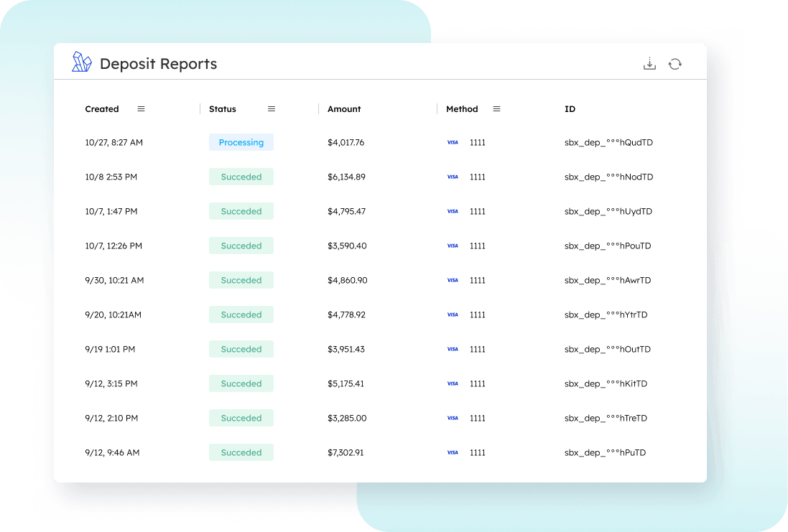Open the Created column filter menu
The image size is (788, 532).
pos(141,109)
